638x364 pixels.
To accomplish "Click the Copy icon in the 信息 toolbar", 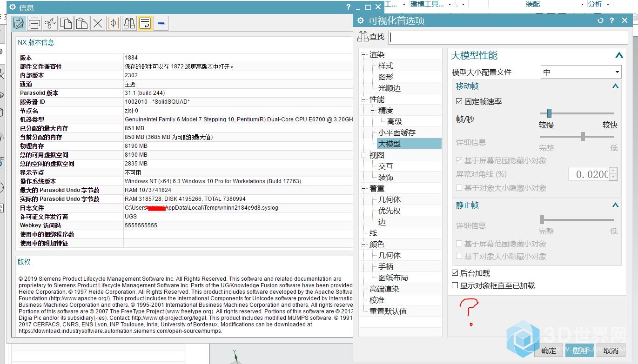I will coord(66,23).
